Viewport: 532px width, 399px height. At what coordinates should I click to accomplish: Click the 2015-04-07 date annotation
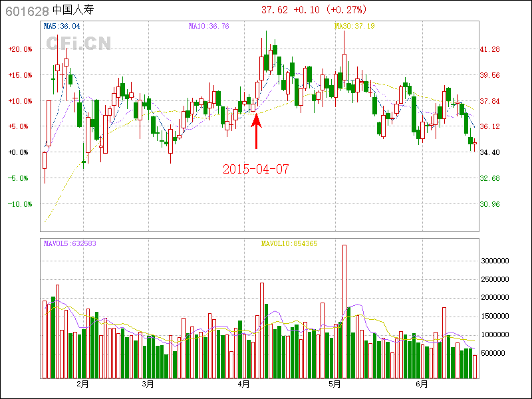(x=256, y=169)
